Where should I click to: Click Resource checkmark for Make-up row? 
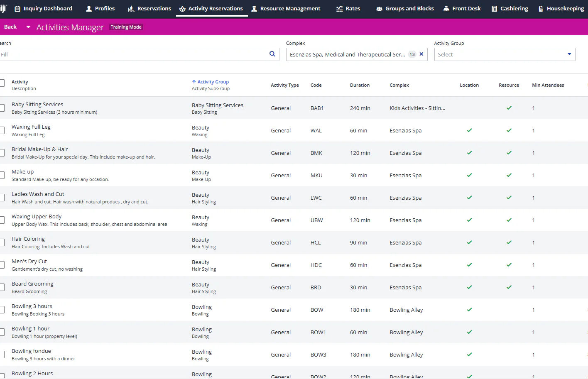point(509,175)
